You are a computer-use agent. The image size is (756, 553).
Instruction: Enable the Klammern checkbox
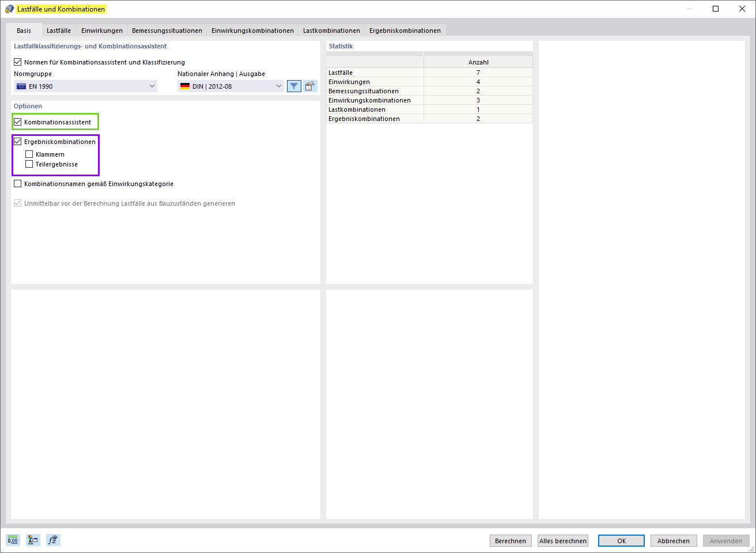click(x=29, y=154)
